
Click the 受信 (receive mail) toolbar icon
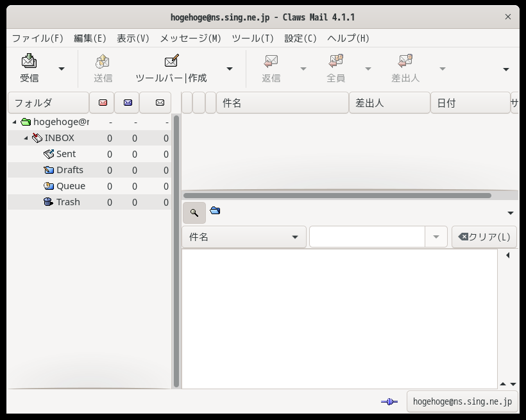coord(29,61)
